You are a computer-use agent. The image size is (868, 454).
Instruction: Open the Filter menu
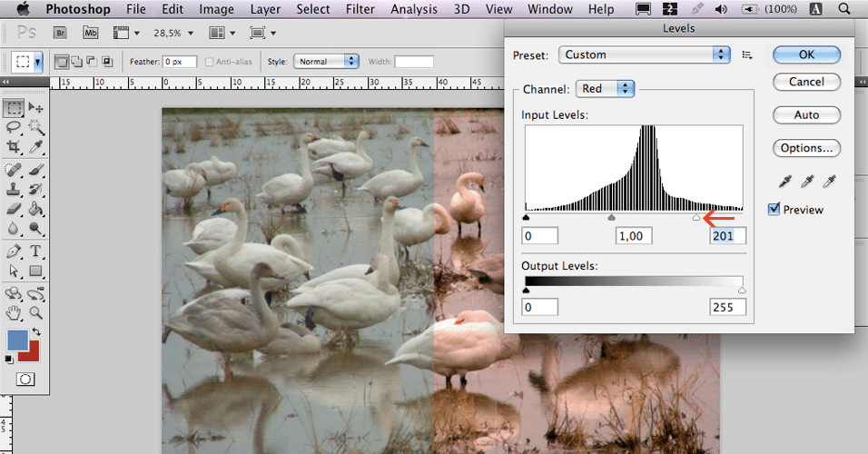coord(360,9)
